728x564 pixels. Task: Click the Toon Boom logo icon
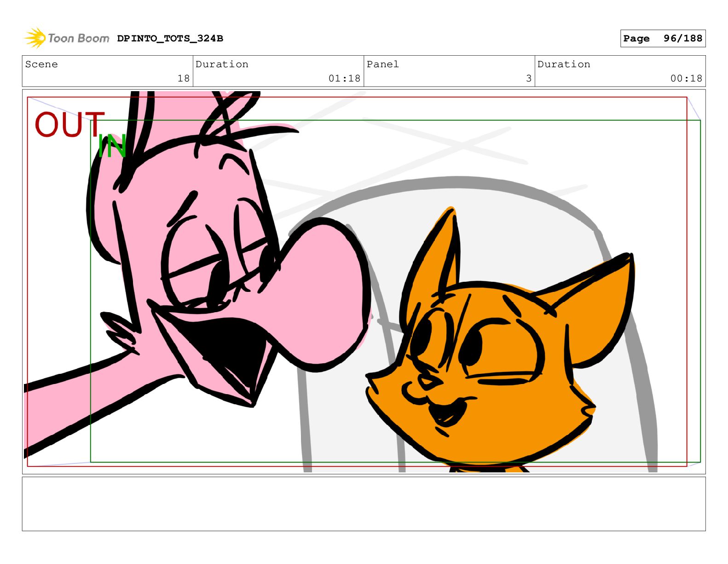tap(35, 38)
